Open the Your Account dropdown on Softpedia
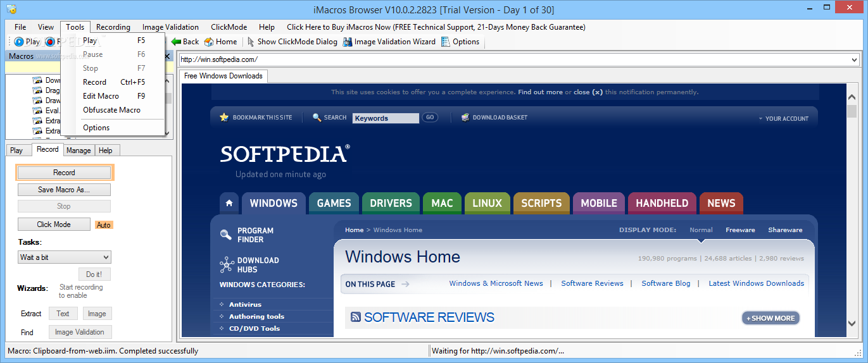The image size is (868, 363). pos(783,118)
